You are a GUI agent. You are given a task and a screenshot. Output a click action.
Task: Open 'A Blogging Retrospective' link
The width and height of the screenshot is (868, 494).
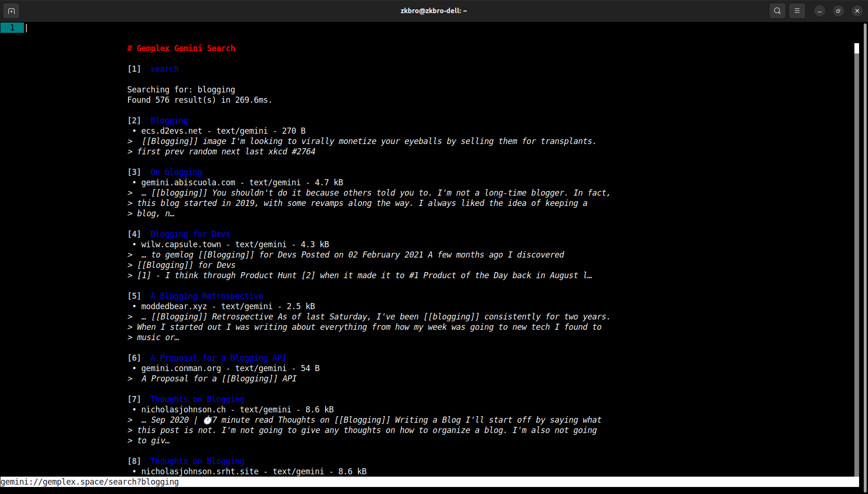tap(206, 296)
